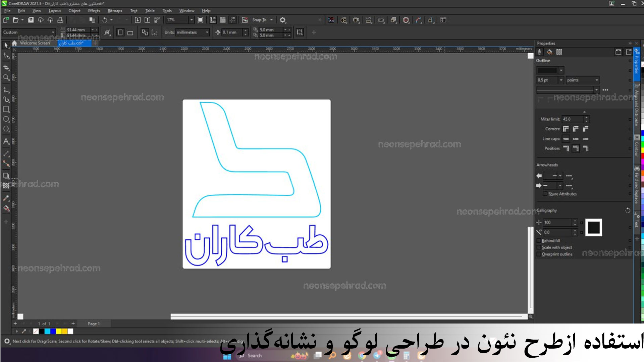Viewport: 644px width, 362px height.
Task: Open the zoom level dropdown
Action: coord(192,20)
